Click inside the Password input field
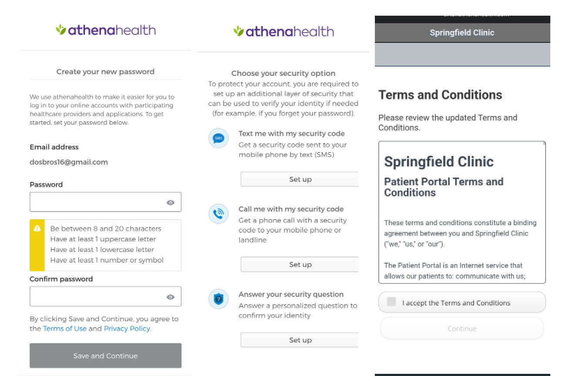 coord(96,202)
